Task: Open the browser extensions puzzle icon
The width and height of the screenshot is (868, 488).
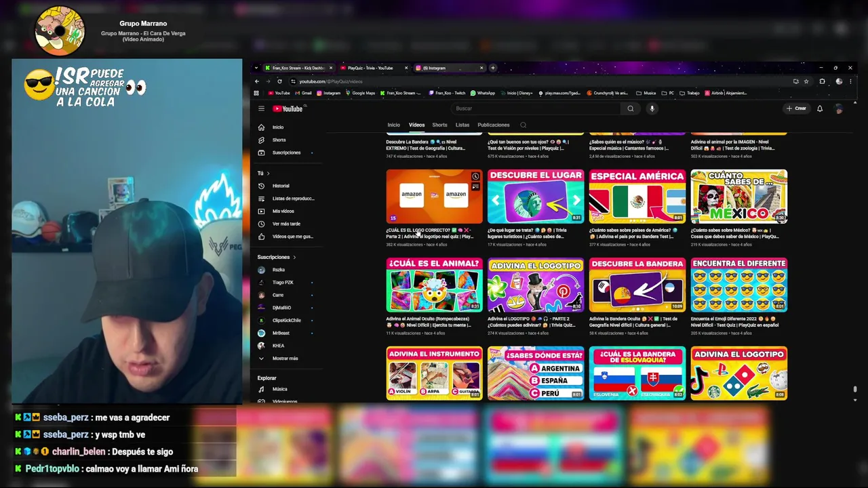Action: click(822, 81)
